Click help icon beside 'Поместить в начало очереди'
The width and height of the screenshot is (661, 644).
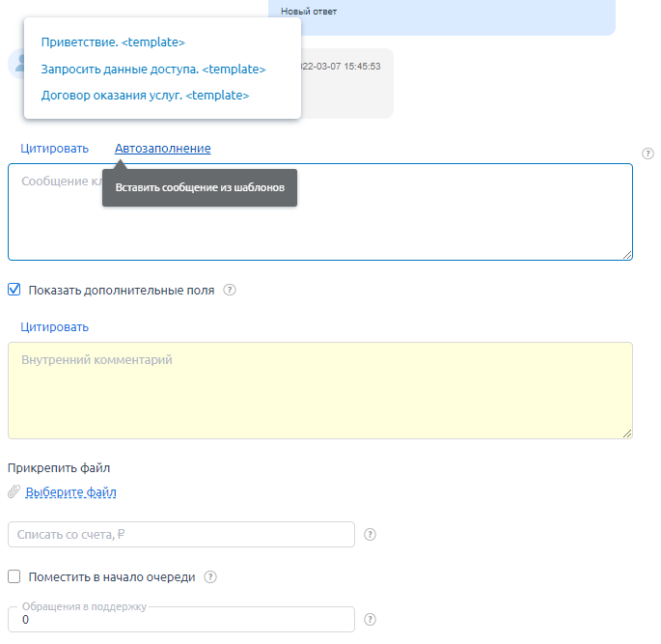tap(210, 577)
